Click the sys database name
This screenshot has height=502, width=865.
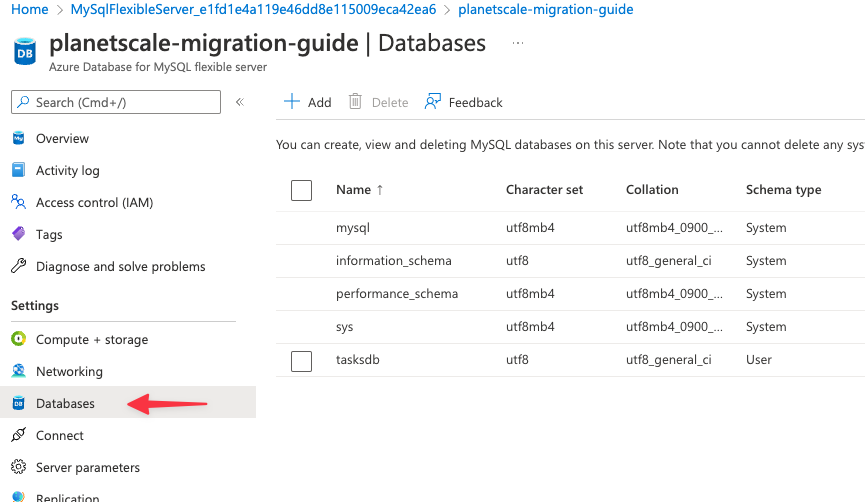[x=344, y=327]
